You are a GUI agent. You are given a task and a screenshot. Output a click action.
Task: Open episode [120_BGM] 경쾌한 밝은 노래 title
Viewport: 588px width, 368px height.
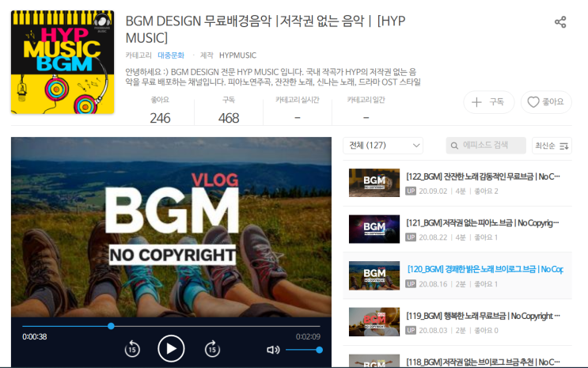point(485,269)
